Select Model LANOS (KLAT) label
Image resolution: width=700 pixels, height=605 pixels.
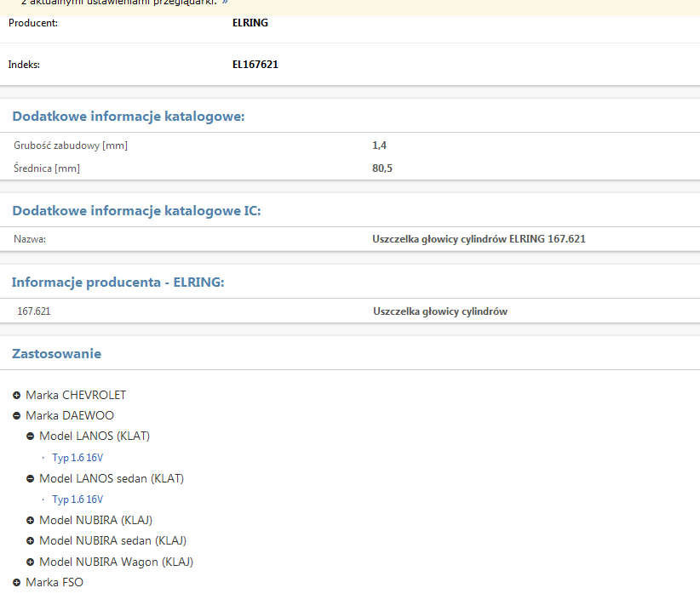pos(95,436)
